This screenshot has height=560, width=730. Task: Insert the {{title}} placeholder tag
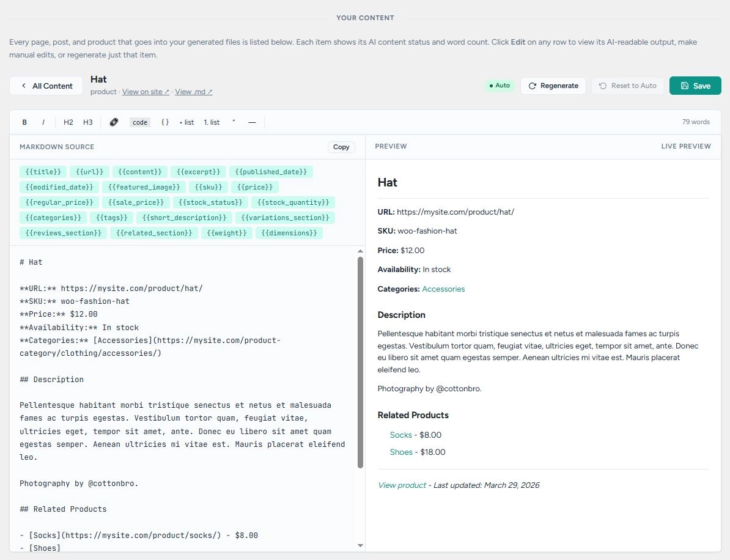point(43,172)
